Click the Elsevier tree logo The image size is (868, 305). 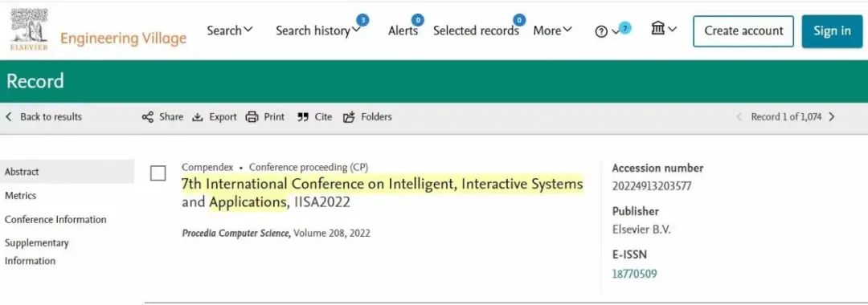(29, 29)
